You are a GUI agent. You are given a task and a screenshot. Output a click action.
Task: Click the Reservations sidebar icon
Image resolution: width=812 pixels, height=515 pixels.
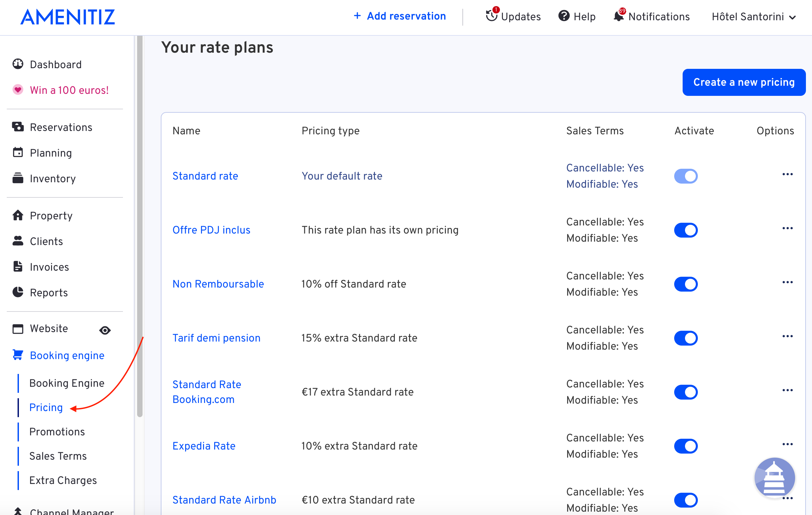pos(18,127)
